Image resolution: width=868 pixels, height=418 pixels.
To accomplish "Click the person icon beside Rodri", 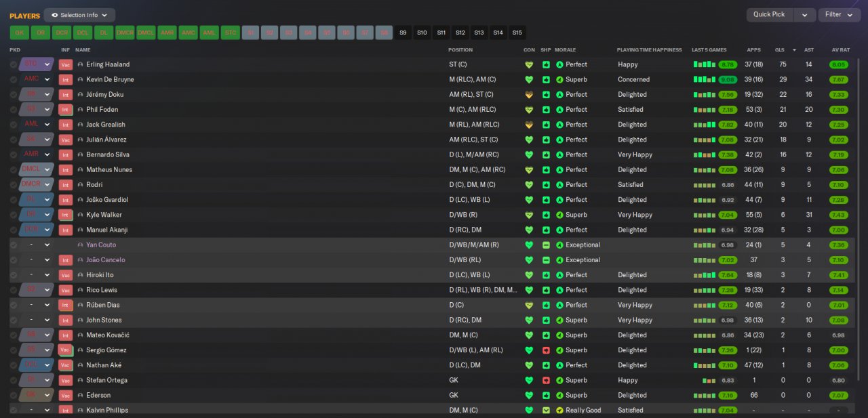I will 81,185.
